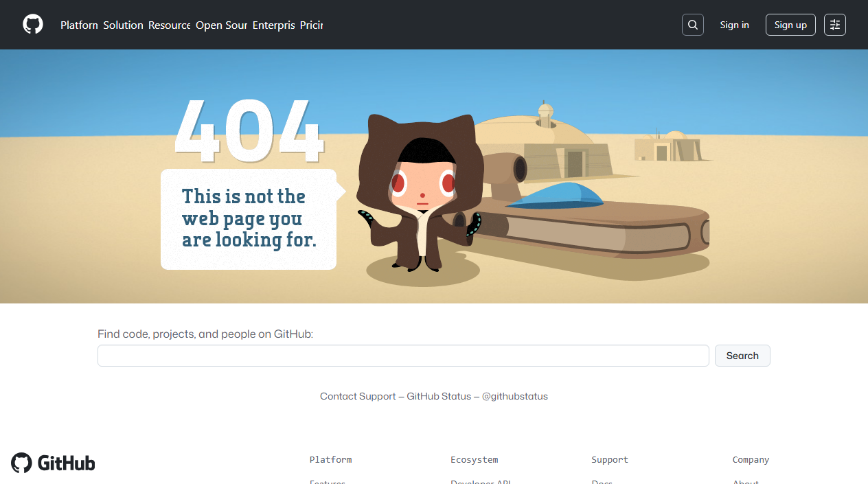Open the Solutions menu in header
This screenshot has width=868, height=484.
pyautogui.click(x=124, y=25)
